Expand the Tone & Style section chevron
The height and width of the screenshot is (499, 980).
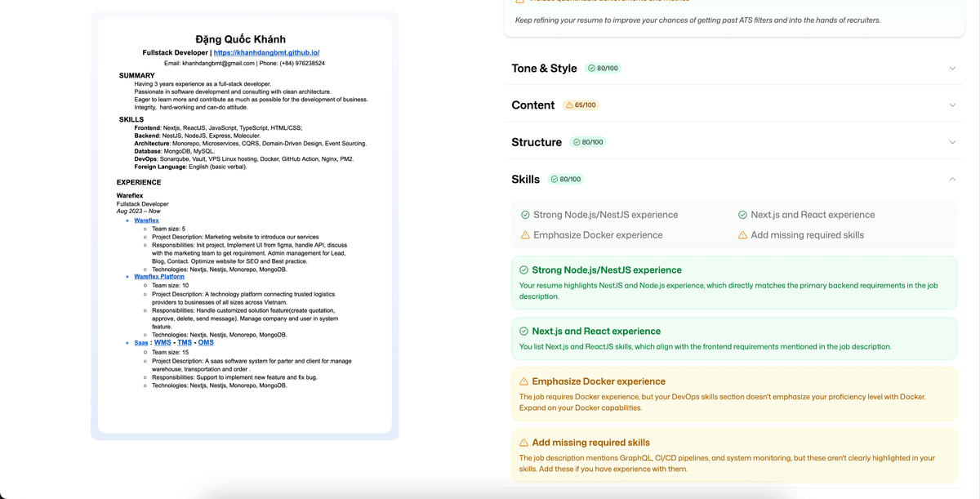[952, 69]
